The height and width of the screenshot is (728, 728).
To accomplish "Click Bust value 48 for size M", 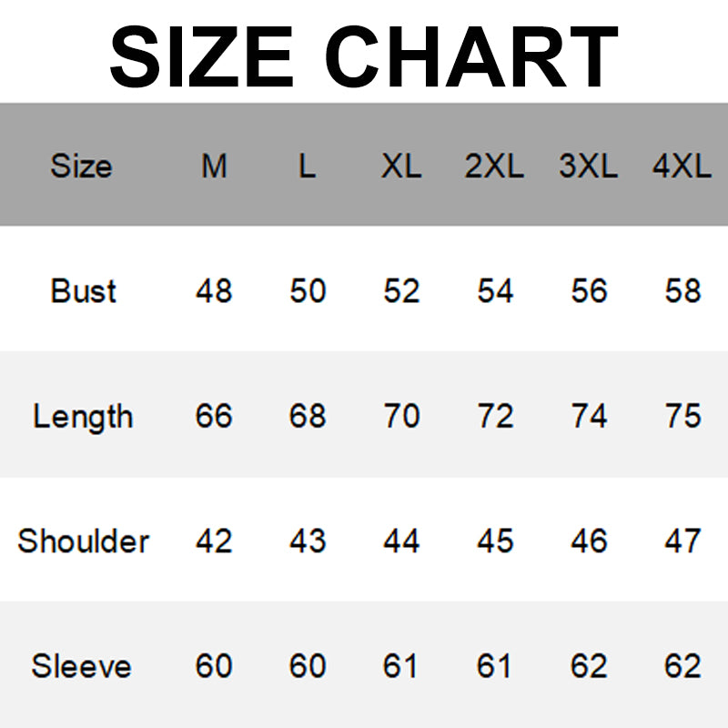I will (214, 291).
